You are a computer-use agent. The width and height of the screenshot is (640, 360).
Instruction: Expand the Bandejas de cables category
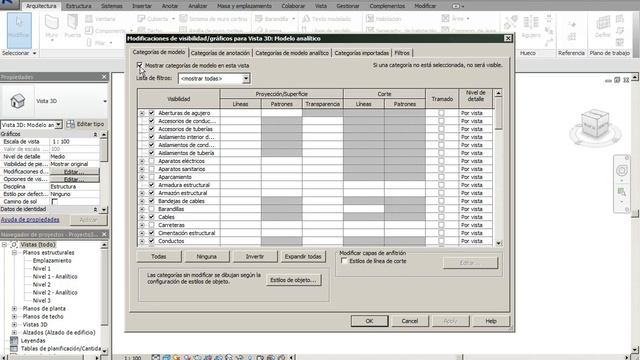coord(142,201)
